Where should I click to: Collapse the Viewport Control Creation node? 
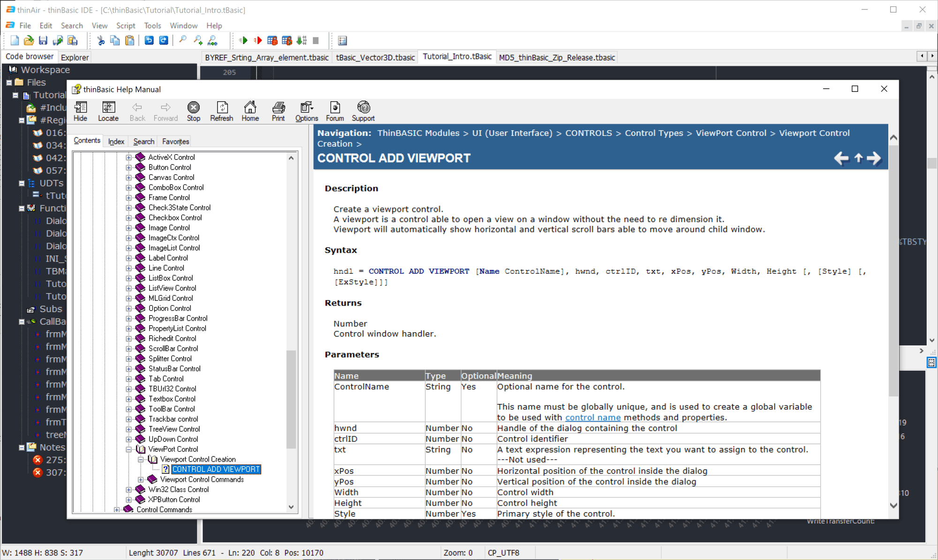click(140, 460)
